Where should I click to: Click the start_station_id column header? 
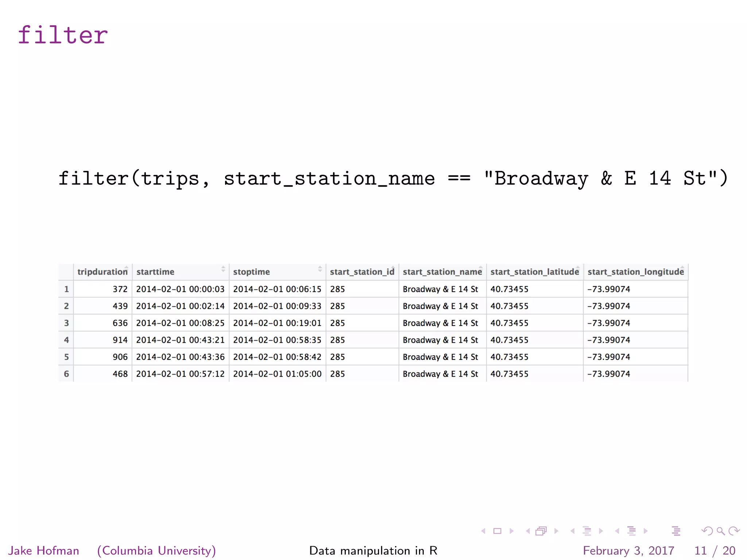(362, 272)
